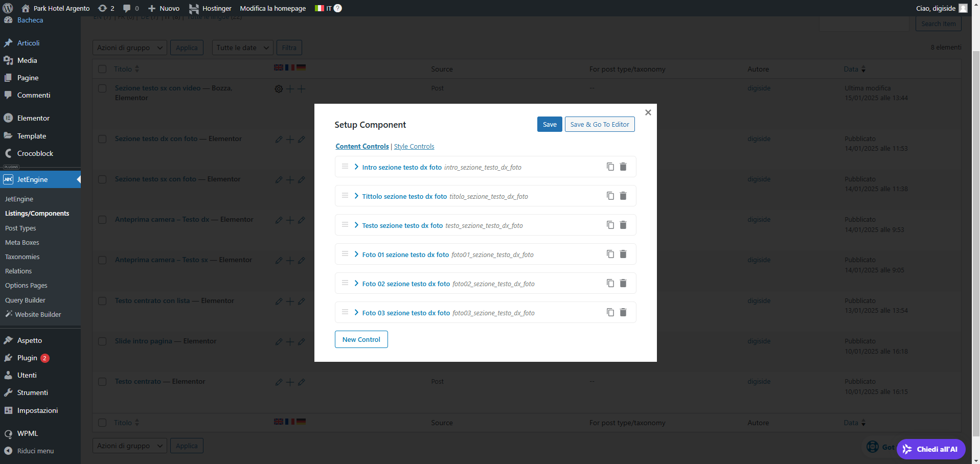Click the Crocoblock sidebar icon
The image size is (980, 464).
[x=8, y=153]
